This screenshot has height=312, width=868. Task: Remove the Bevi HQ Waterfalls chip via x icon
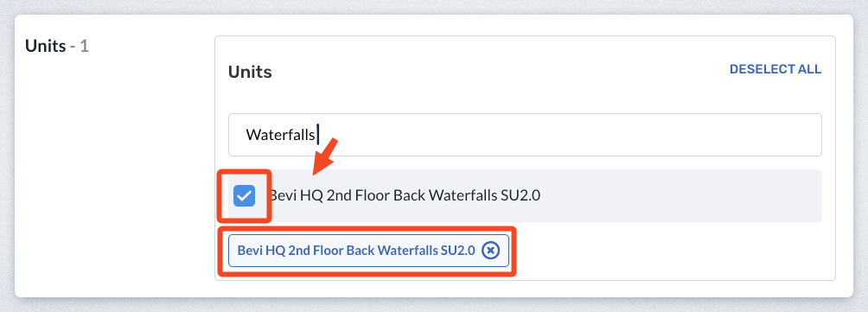coord(490,251)
